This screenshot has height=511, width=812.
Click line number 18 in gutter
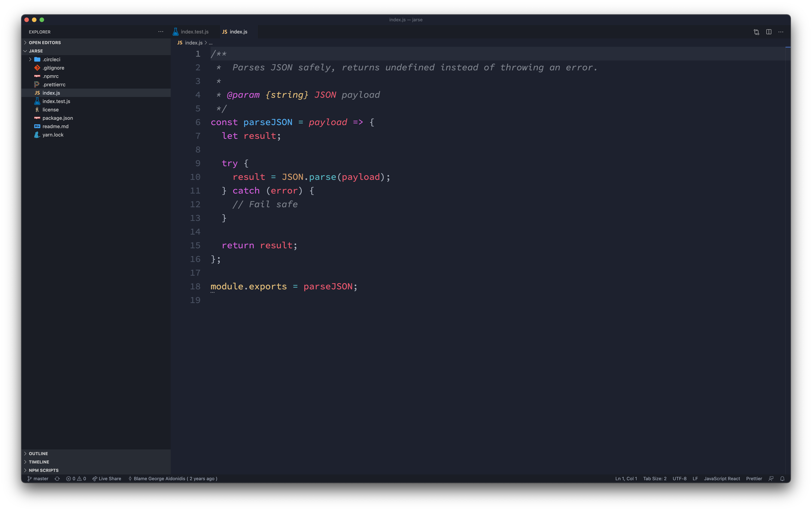[195, 286]
